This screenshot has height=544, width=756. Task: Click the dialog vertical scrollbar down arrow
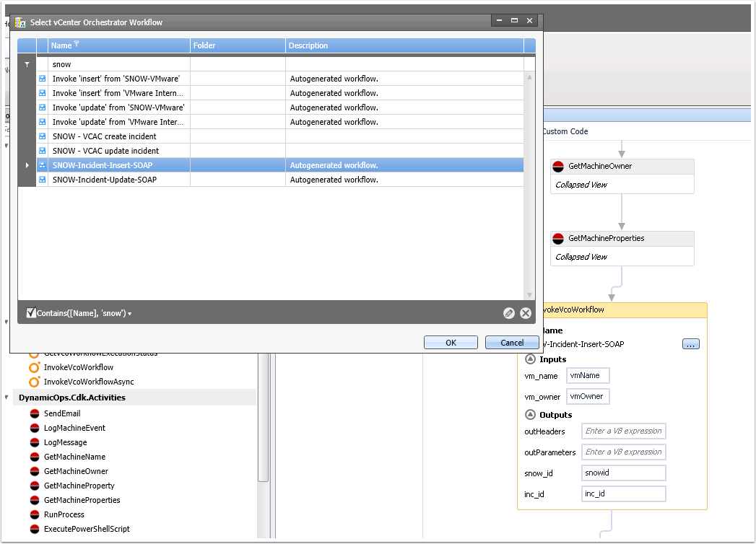point(529,295)
